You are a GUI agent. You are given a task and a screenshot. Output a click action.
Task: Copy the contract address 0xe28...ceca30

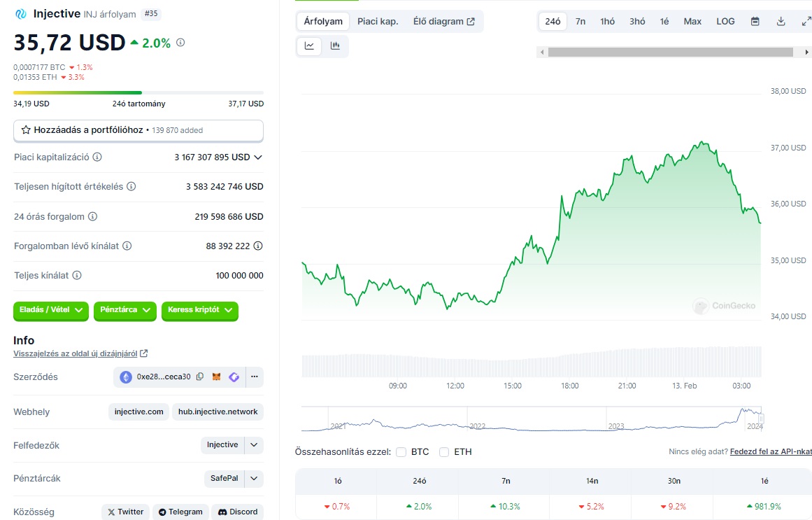(200, 377)
